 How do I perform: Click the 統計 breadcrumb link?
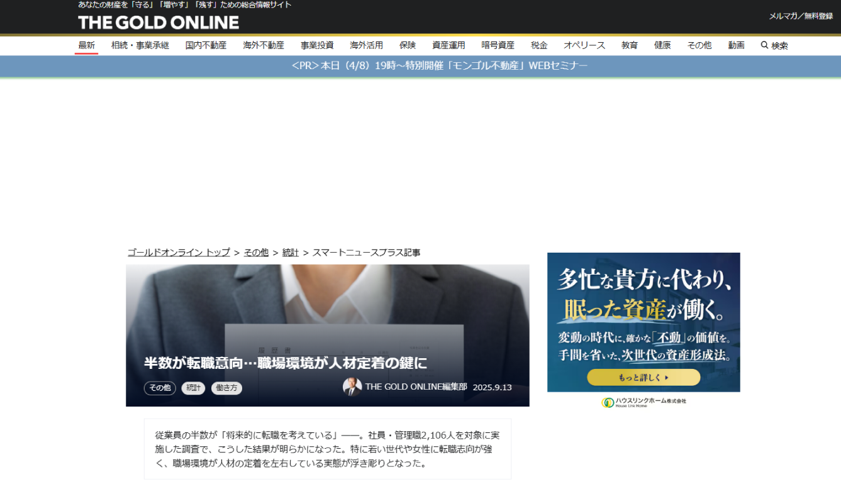[290, 253]
